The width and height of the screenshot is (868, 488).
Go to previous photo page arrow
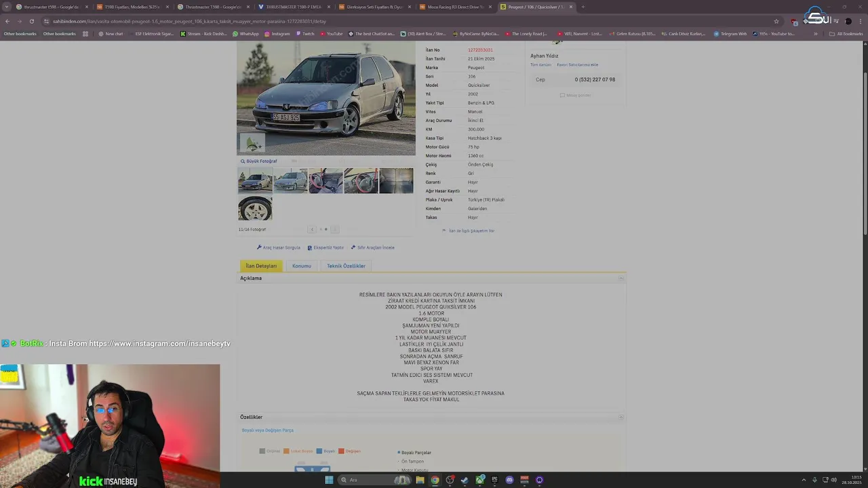(312, 229)
